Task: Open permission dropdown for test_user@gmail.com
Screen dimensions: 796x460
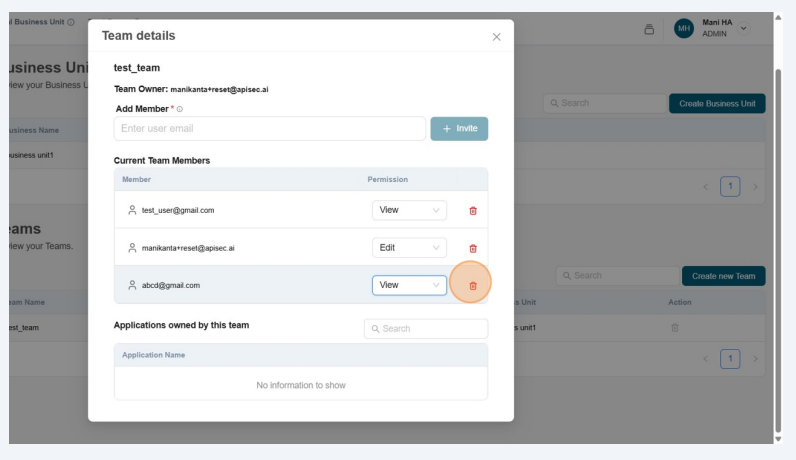Action: (x=409, y=210)
